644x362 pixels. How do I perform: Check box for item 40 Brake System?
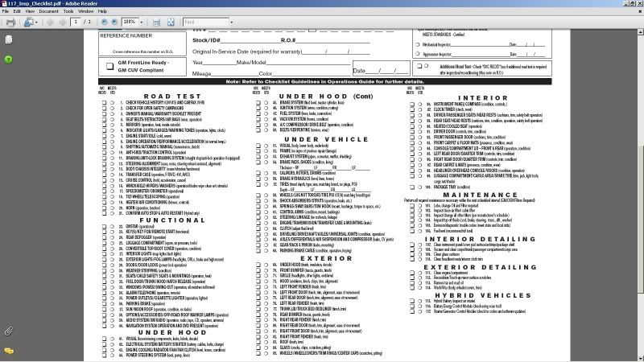tap(258, 103)
